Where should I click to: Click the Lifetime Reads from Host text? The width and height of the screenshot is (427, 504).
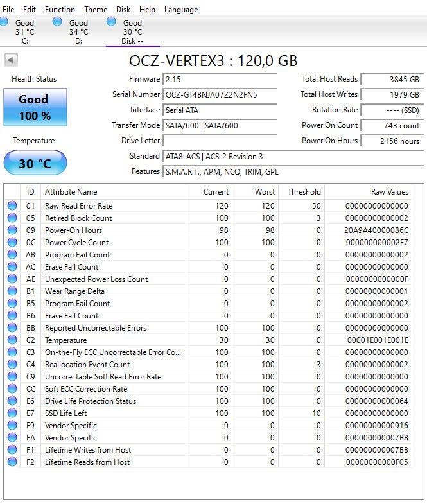point(87,462)
